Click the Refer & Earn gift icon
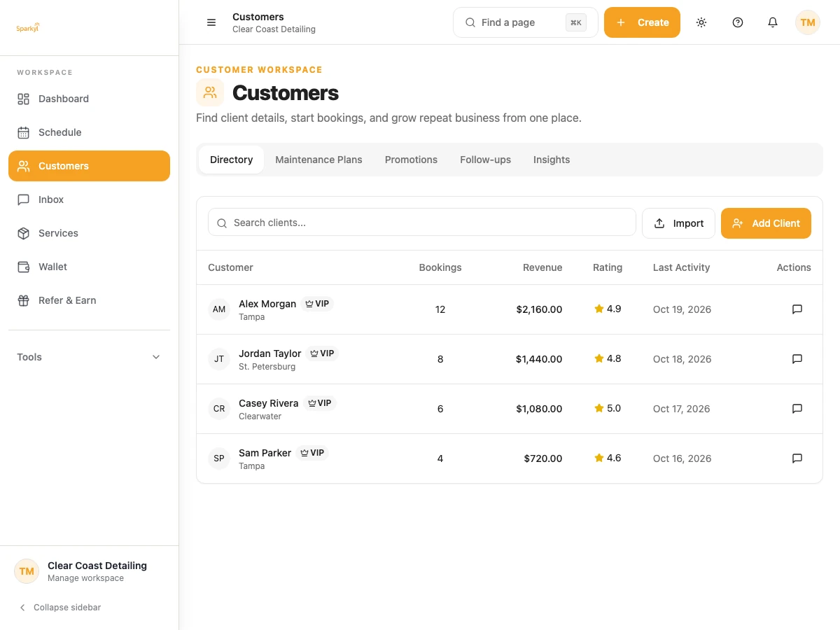Image resolution: width=840 pixels, height=630 pixels. 23,300
